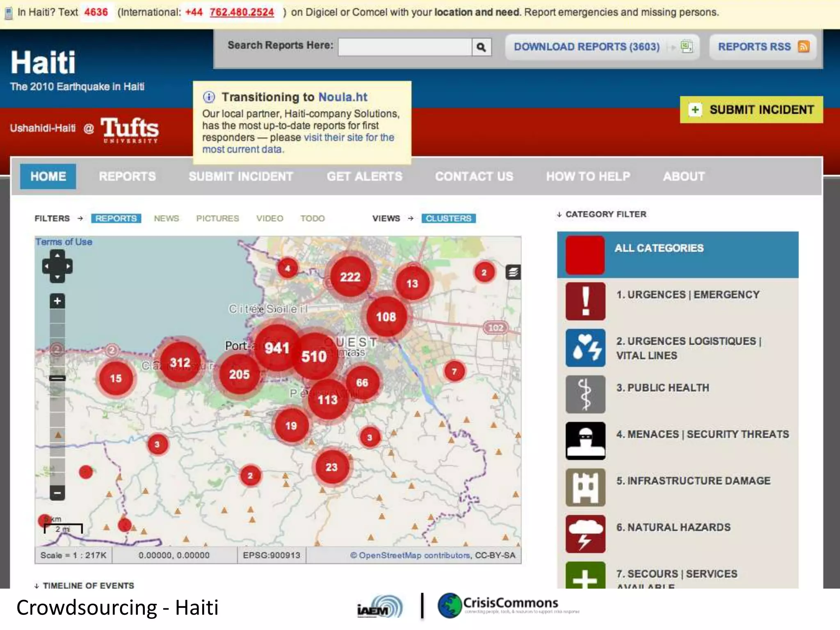Expand the Timeline of Events section
This screenshot has height=630, width=840.
(84, 585)
